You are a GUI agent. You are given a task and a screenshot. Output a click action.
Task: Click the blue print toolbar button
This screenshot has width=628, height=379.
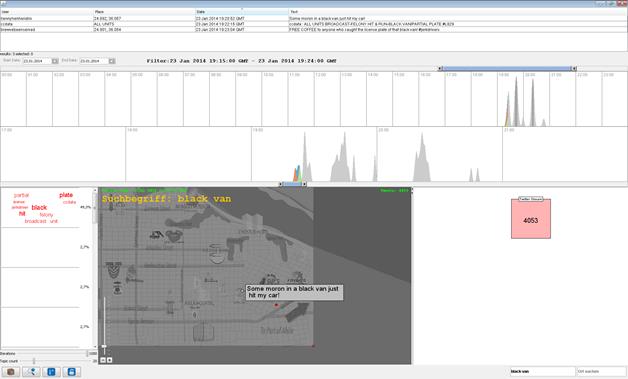[x=71, y=372]
